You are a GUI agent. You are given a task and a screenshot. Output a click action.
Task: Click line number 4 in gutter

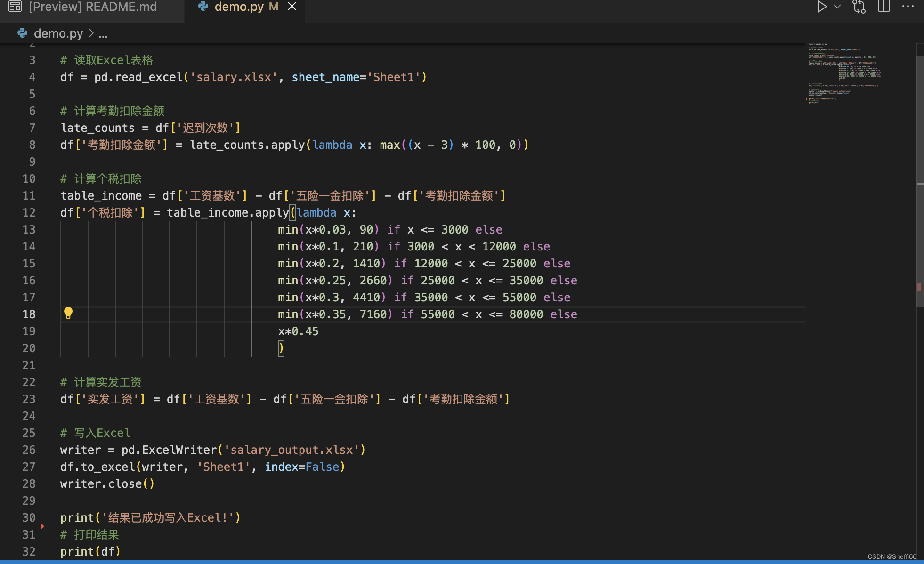pyautogui.click(x=32, y=77)
